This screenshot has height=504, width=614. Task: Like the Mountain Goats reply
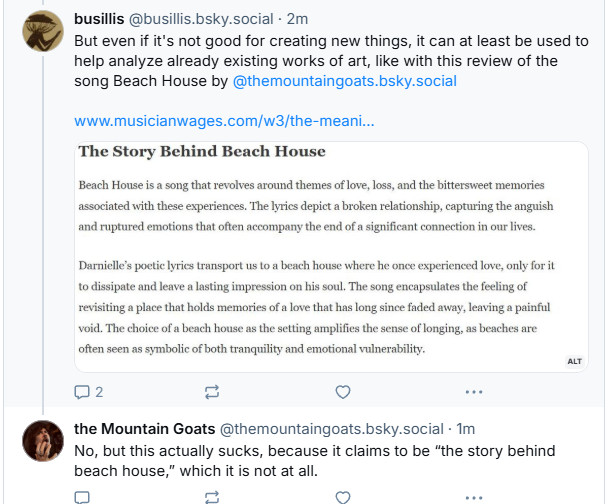343,497
